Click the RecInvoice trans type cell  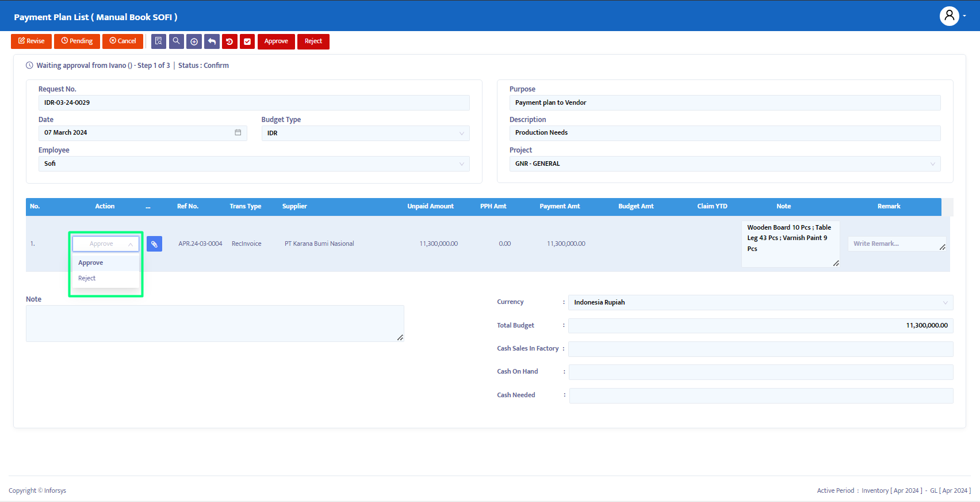tap(247, 244)
